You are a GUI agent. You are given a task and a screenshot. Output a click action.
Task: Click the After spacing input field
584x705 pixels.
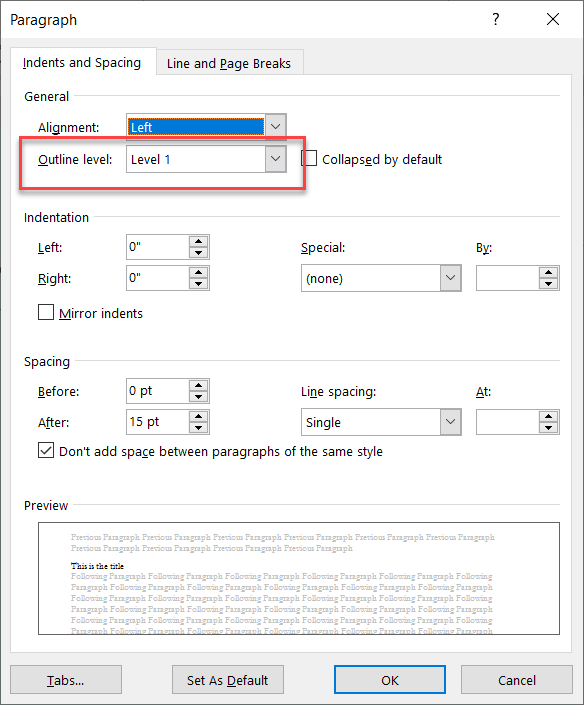[158, 422]
